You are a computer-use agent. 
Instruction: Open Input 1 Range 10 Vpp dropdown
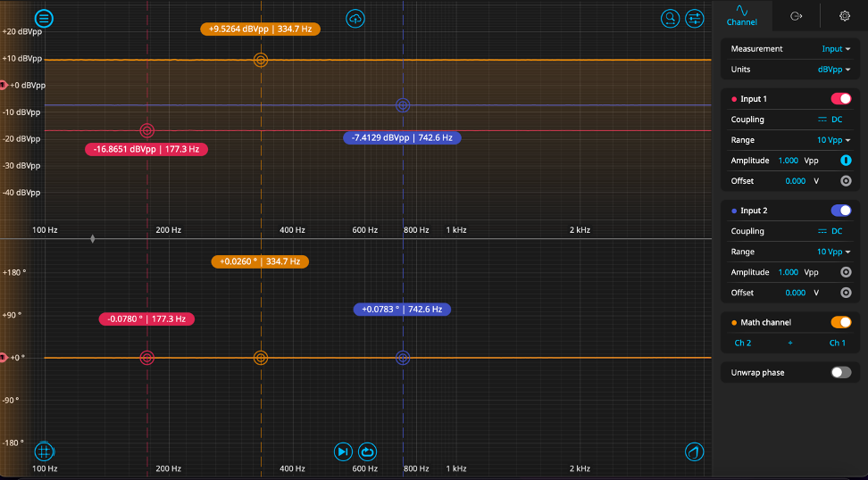(x=834, y=140)
